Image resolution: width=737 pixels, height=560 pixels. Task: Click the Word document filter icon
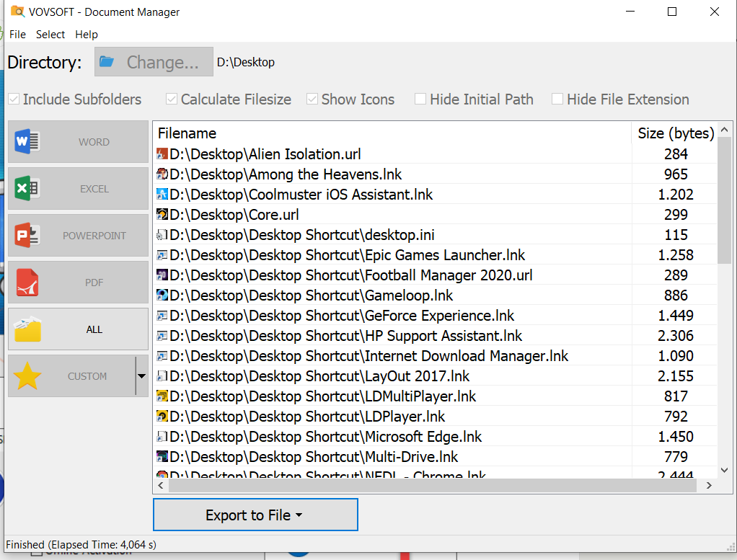point(27,141)
